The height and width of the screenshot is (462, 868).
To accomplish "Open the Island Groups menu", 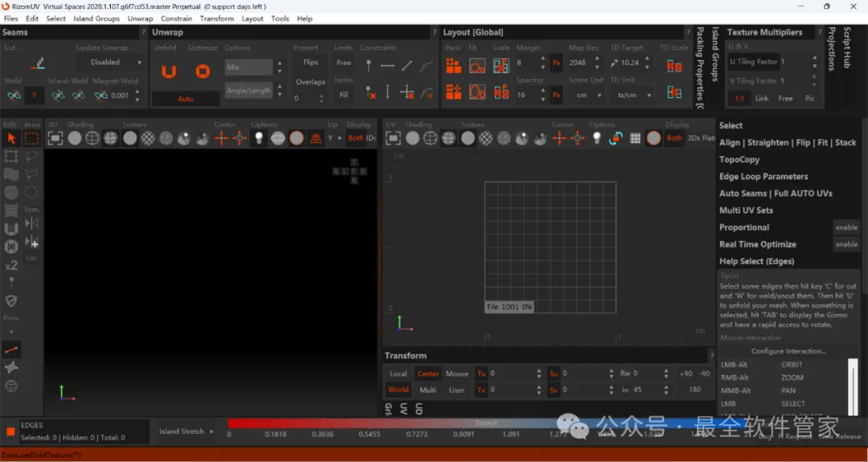I will point(96,18).
